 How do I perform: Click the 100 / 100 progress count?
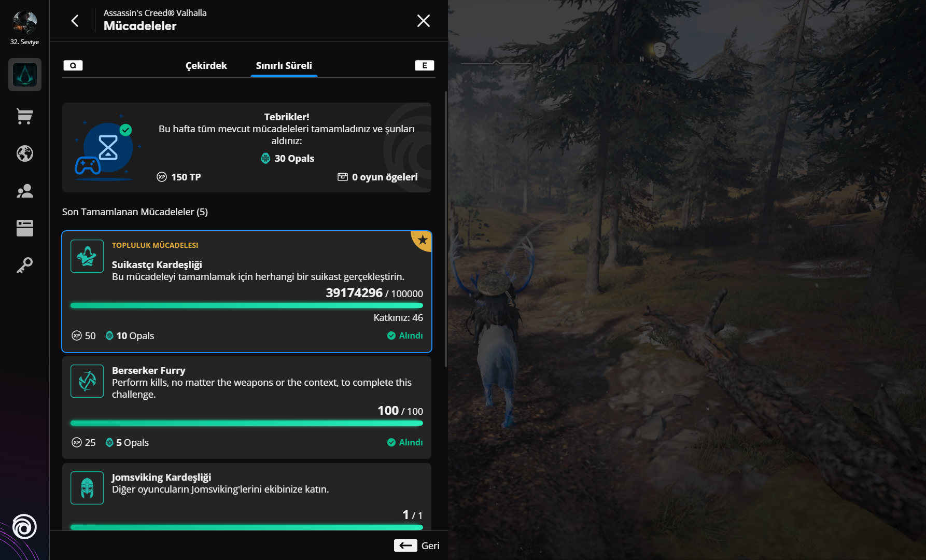pyautogui.click(x=400, y=411)
